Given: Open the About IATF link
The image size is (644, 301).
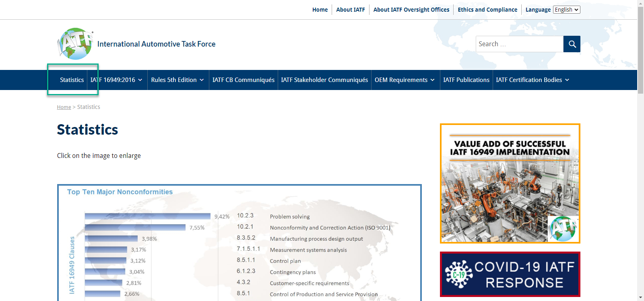Looking at the screenshot, I should click(351, 10).
